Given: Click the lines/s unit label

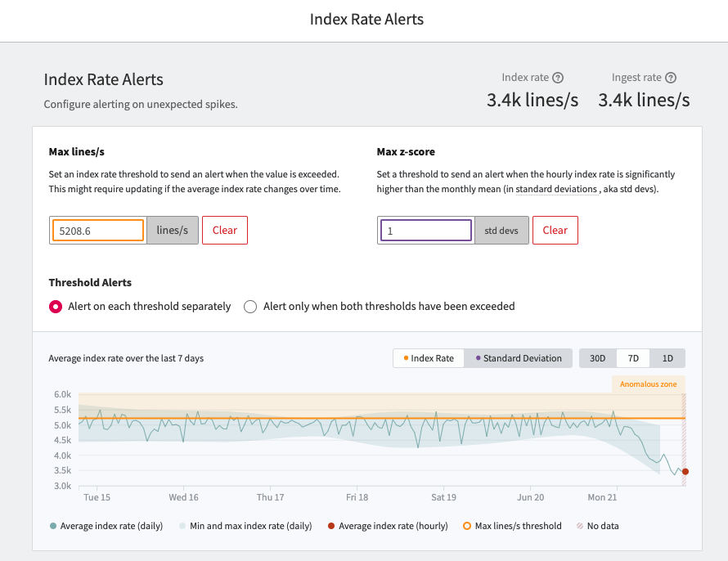Looking at the screenshot, I should pyautogui.click(x=173, y=230).
